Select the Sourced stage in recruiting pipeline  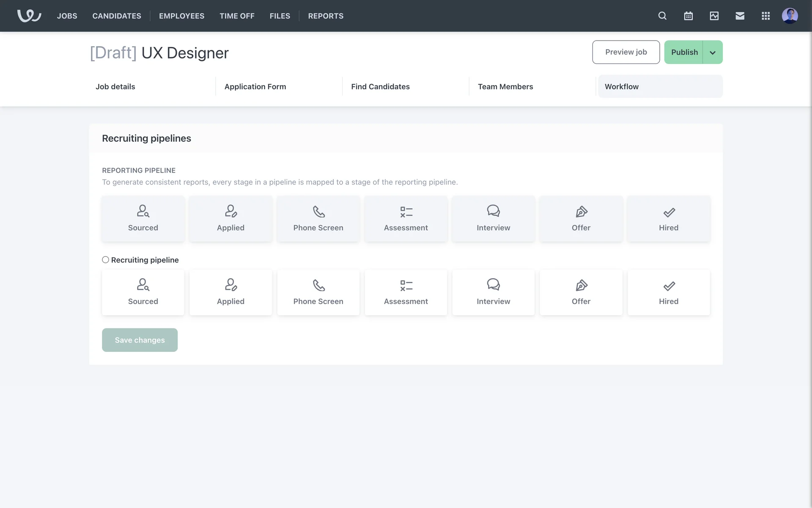[143, 292]
